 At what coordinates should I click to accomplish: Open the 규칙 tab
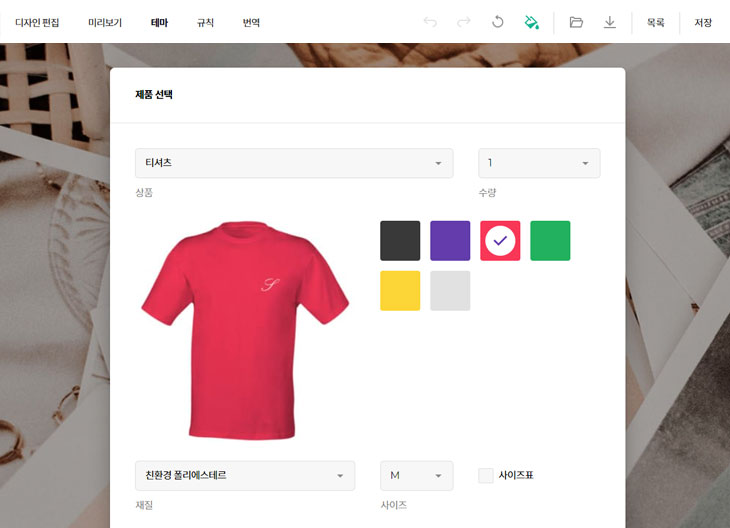(205, 22)
